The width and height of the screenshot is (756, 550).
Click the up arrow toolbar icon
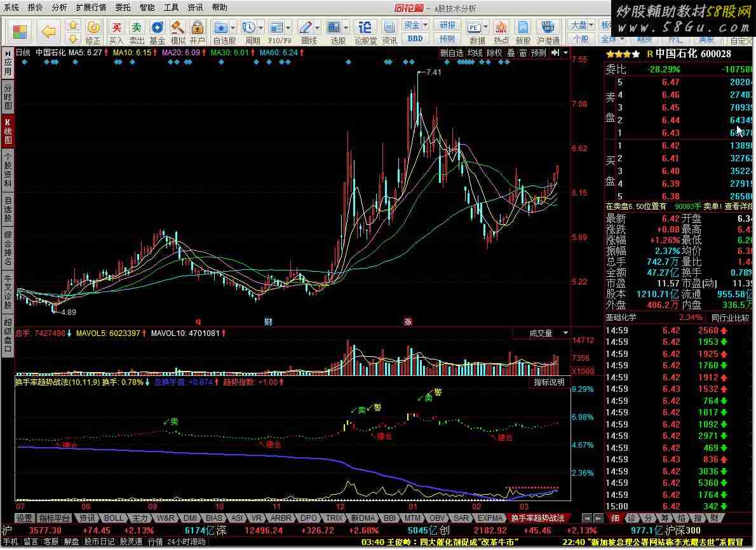click(x=72, y=25)
